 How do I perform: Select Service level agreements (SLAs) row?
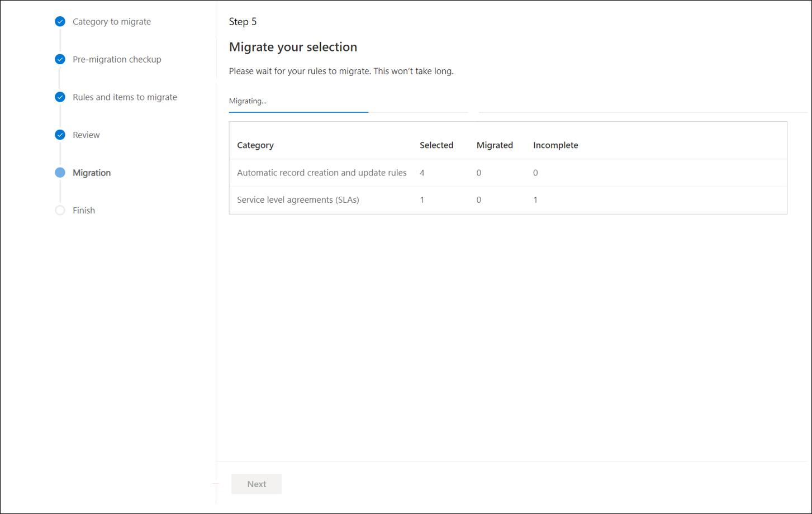pos(508,200)
